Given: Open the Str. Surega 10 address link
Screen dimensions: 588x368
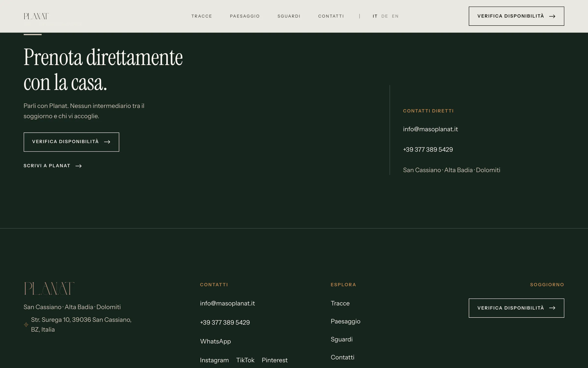Looking at the screenshot, I should [x=81, y=325].
